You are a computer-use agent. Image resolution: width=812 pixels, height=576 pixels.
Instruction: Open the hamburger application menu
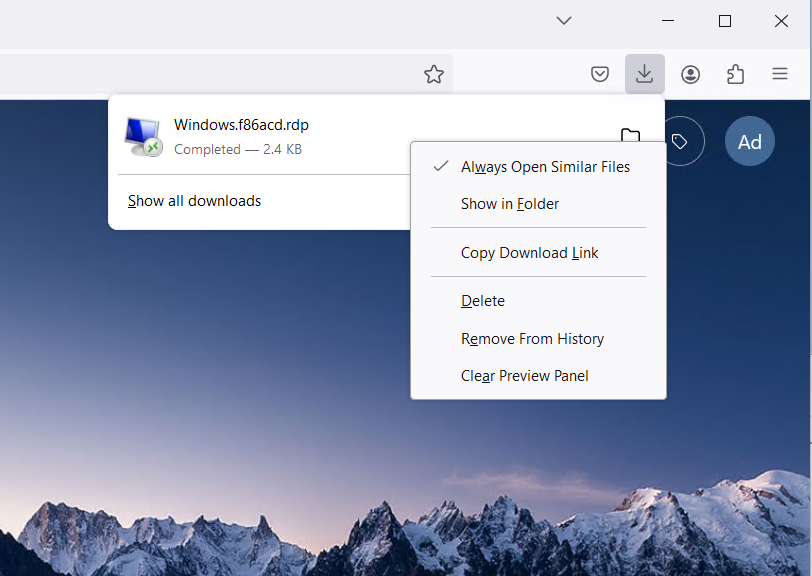(x=780, y=75)
